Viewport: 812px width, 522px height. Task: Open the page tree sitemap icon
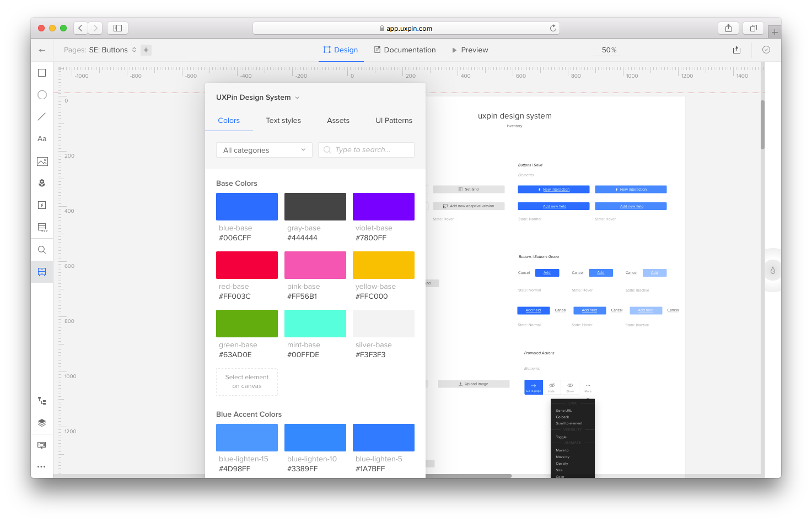tap(42, 401)
